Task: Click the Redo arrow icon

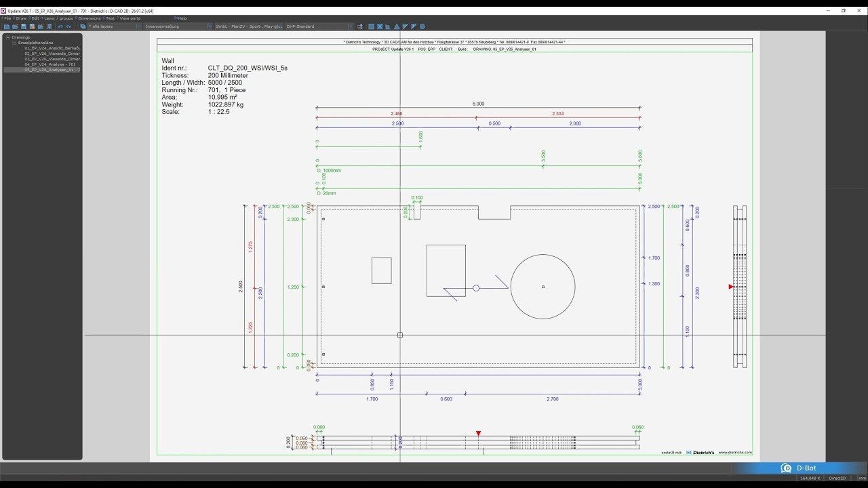Action: click(68, 26)
